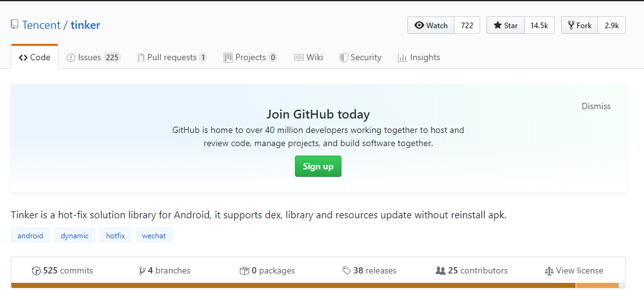This screenshot has height=291, width=644.
Task: Click the repository book icon beside Tencent
Action: [14, 25]
